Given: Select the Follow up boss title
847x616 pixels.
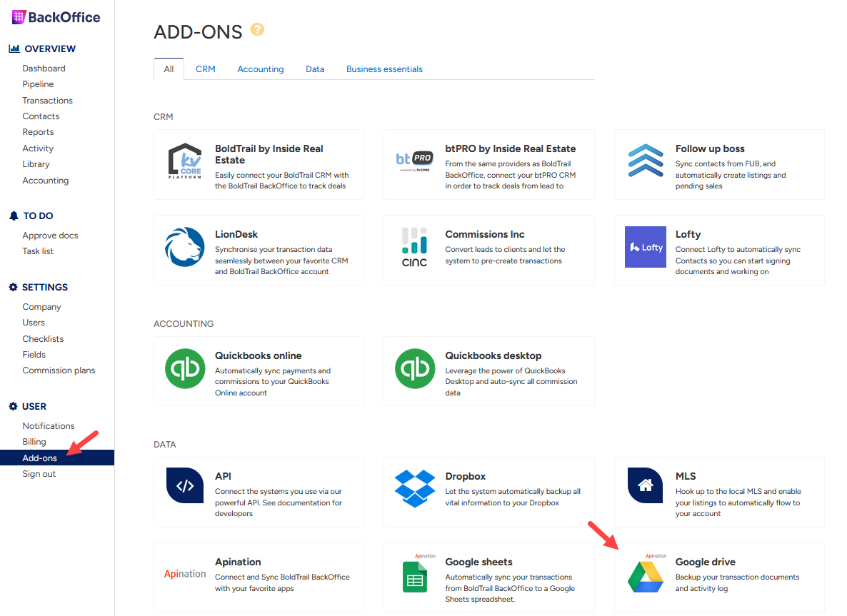Looking at the screenshot, I should point(710,148).
